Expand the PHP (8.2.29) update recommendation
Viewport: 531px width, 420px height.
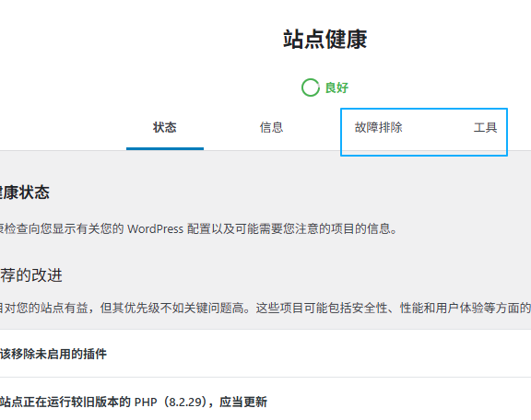(x=265, y=402)
